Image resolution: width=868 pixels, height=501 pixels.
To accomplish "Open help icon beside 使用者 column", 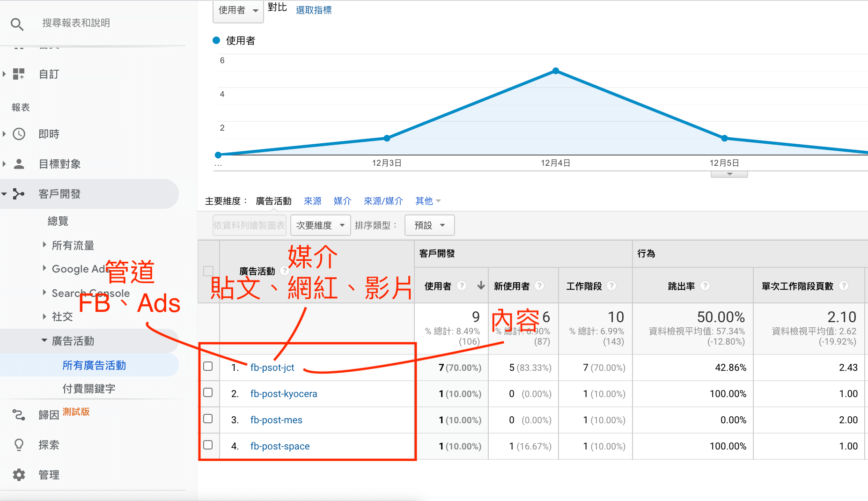I will coord(462,286).
